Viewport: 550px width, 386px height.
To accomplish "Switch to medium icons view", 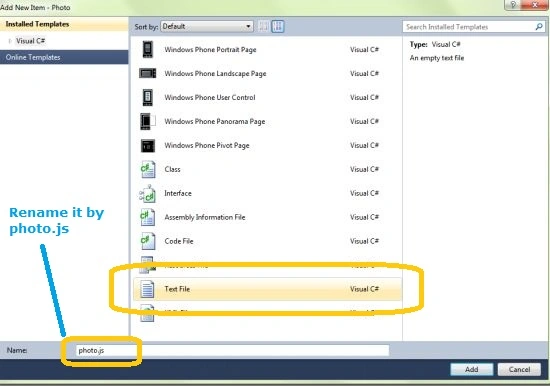I will [277, 26].
